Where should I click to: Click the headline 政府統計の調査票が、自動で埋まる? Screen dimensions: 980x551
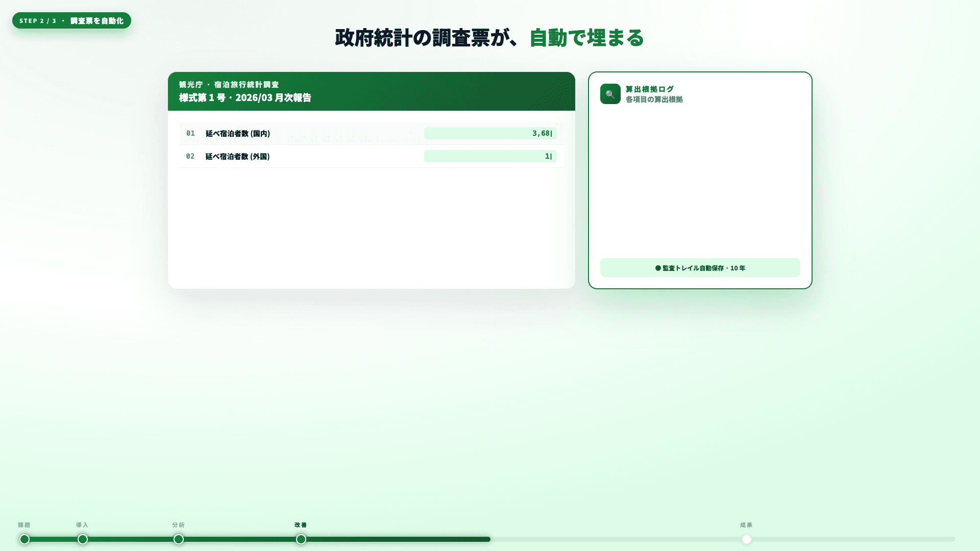489,38
